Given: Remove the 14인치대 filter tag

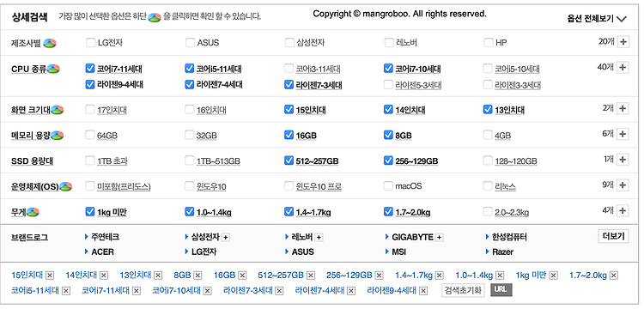Looking at the screenshot, I should pyautogui.click(x=104, y=276).
